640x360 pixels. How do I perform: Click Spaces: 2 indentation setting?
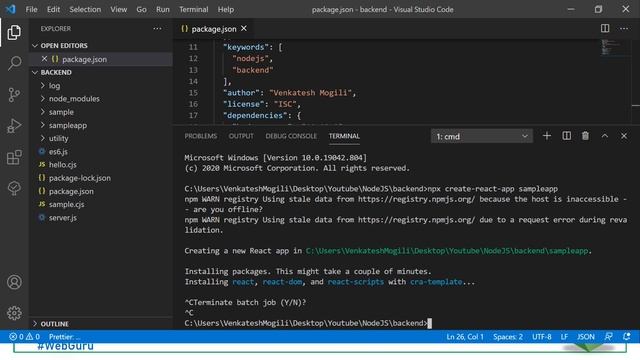coord(508,337)
